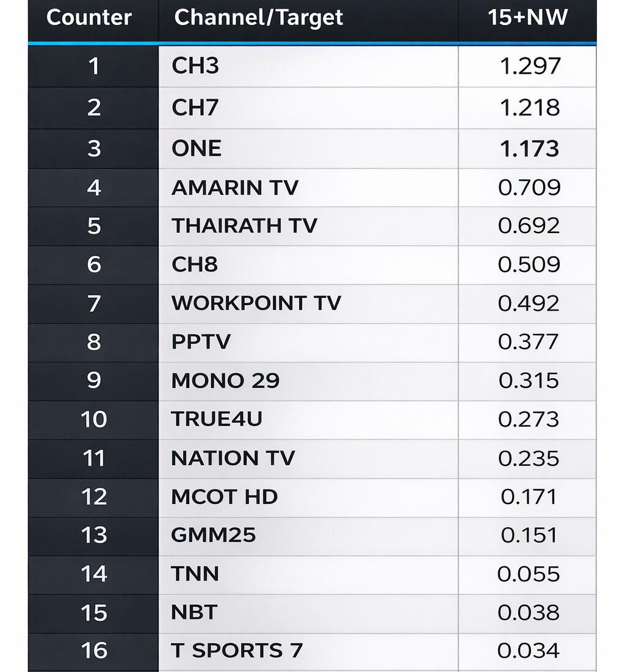
Task: Click the GMM25 channel name
Action: [213, 535]
